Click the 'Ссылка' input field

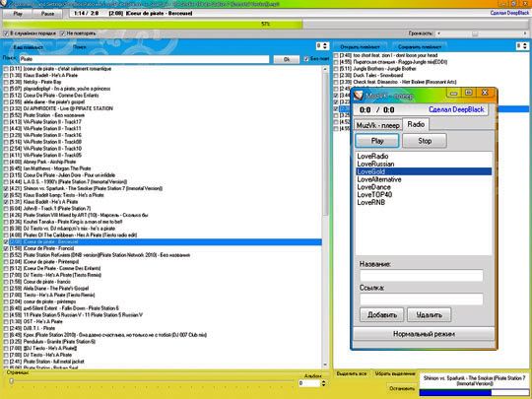point(421,299)
